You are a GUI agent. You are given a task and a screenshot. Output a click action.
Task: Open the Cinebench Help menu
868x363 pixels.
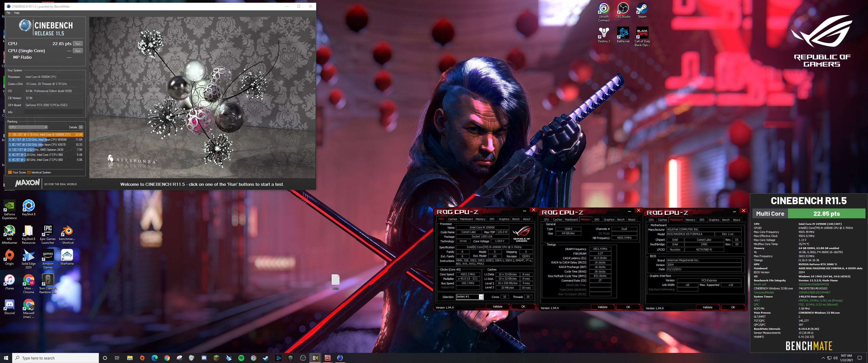16,13
